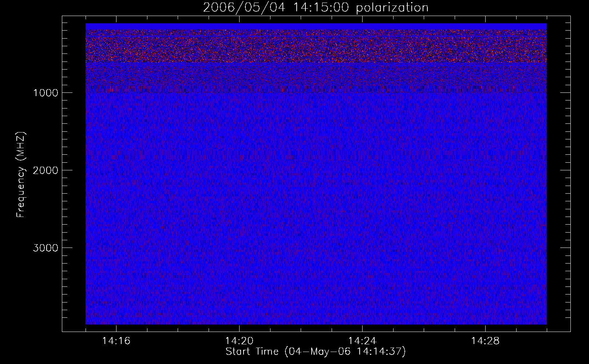Viewport: 589px width, 364px height.
Task: Click the right-axis major tick at 3000 MHz
Action: pos(565,248)
